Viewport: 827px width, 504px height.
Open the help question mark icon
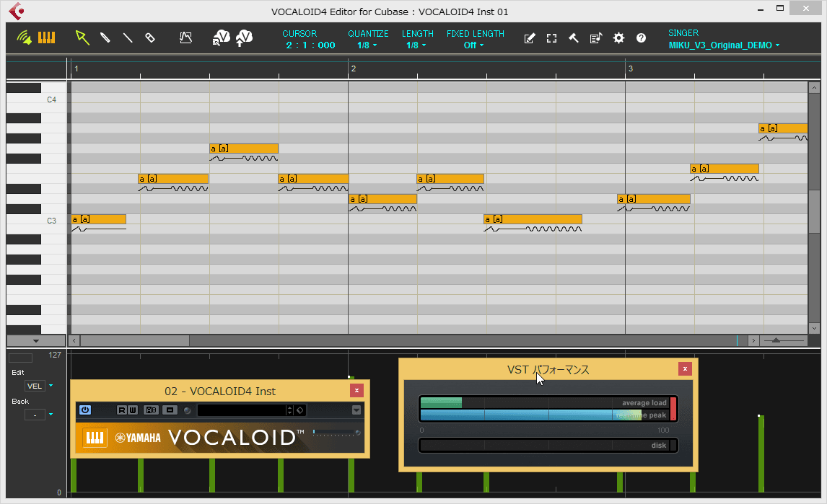pyautogui.click(x=641, y=38)
